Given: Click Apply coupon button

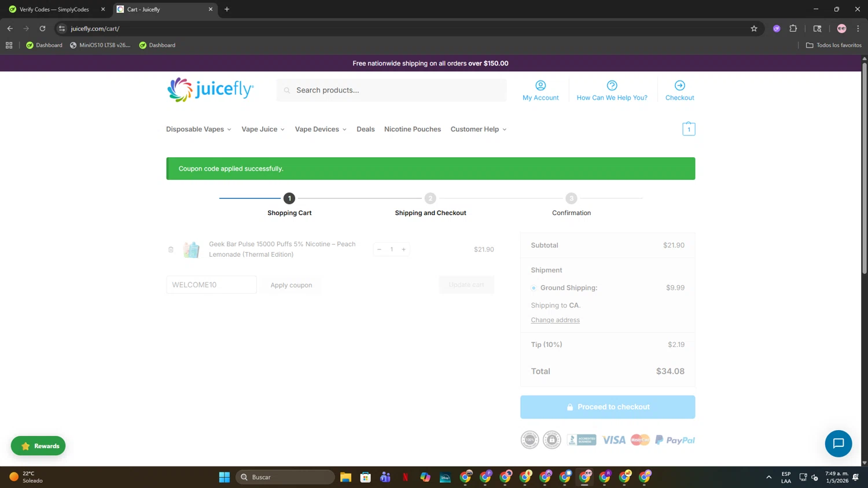Looking at the screenshot, I should tap(291, 285).
